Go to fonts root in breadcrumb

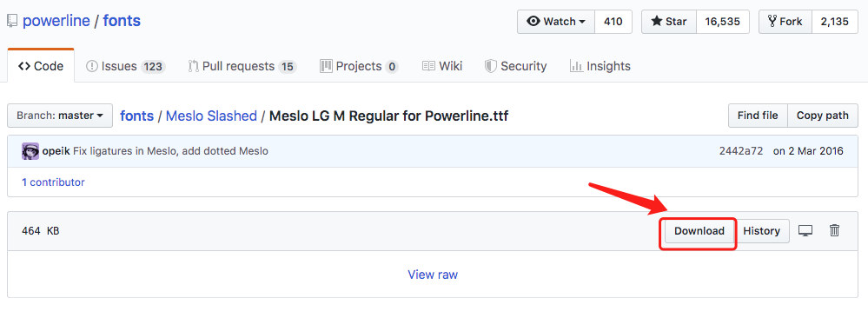click(136, 116)
